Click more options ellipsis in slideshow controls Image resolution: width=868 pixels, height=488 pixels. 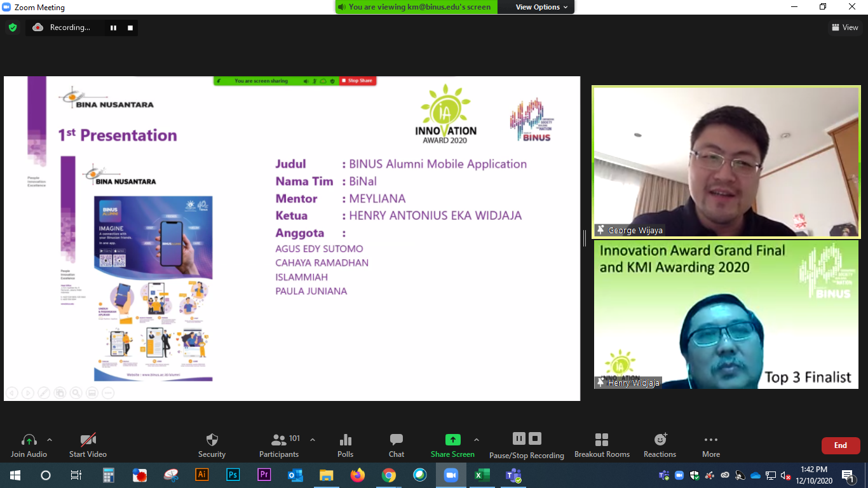[108, 393]
